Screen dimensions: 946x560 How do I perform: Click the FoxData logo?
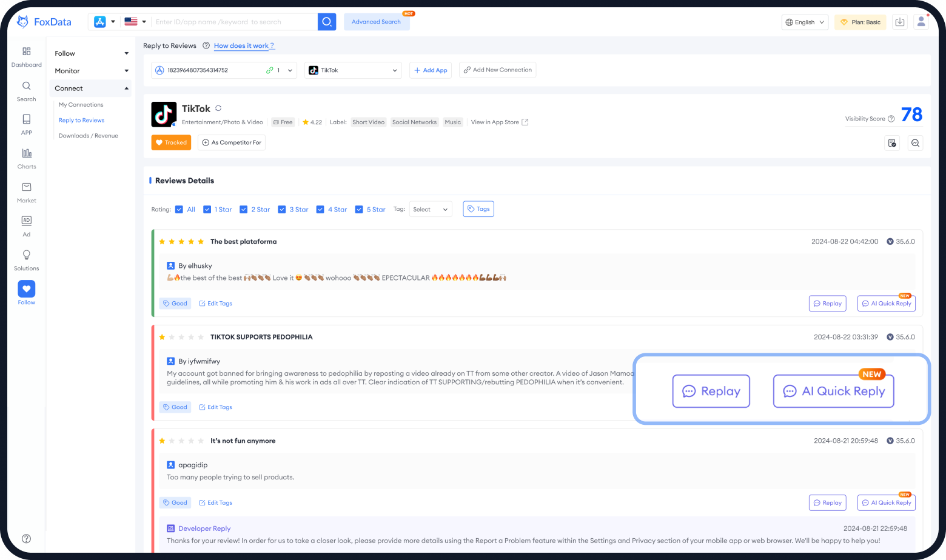(44, 22)
